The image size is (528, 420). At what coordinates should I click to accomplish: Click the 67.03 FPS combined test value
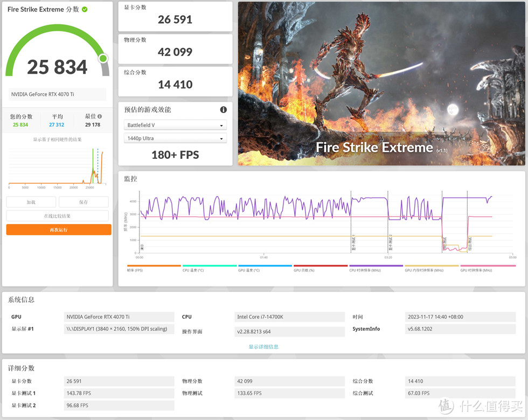coord(460,393)
